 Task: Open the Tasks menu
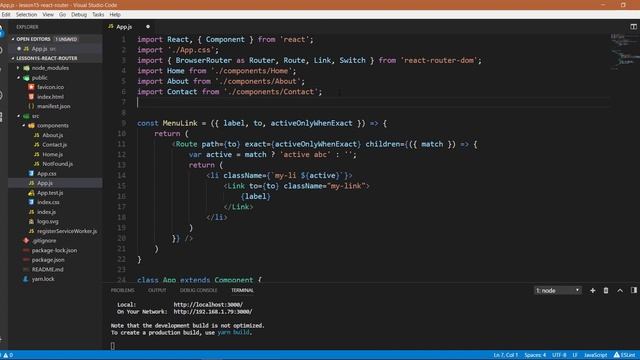(x=98, y=14)
